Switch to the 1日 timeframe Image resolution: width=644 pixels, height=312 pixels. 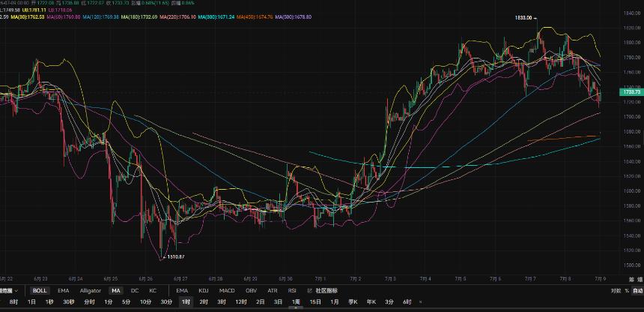tap(31, 302)
